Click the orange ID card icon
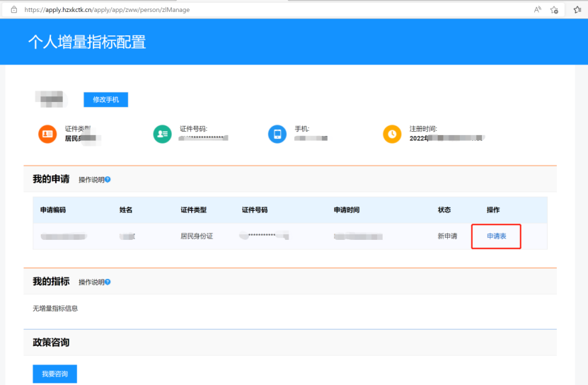This screenshot has width=588, height=385. click(47, 133)
